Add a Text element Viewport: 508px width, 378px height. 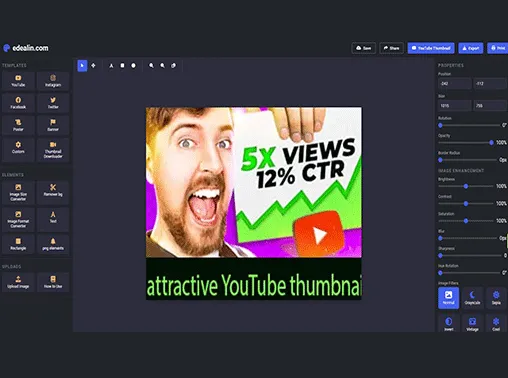tap(53, 219)
